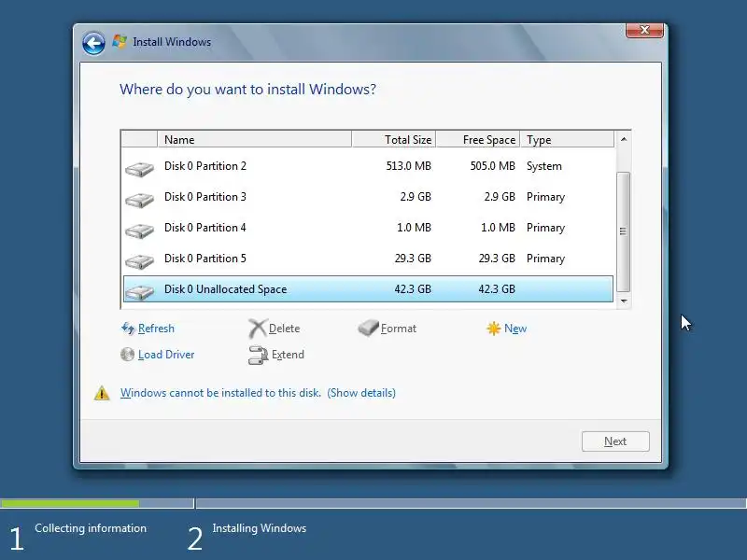Viewport: 747px width, 560px height.
Task: Click the New starburst icon
Action: (494, 329)
